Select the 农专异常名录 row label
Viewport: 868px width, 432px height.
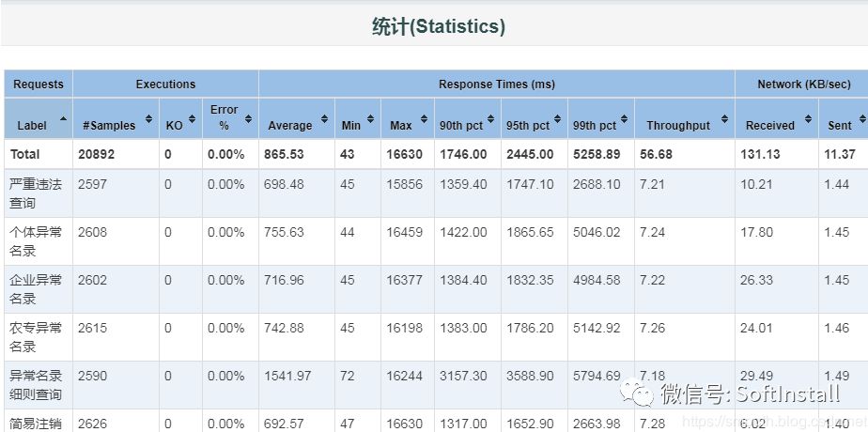coord(36,337)
